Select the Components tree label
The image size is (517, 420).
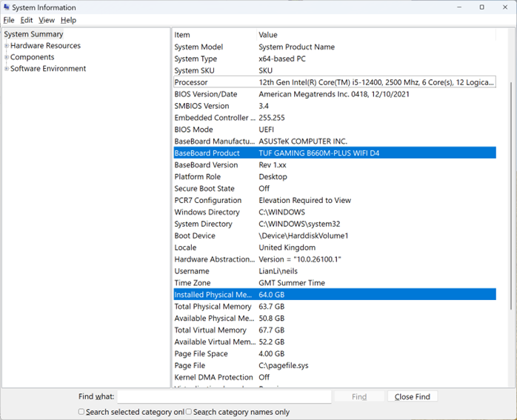tap(33, 57)
